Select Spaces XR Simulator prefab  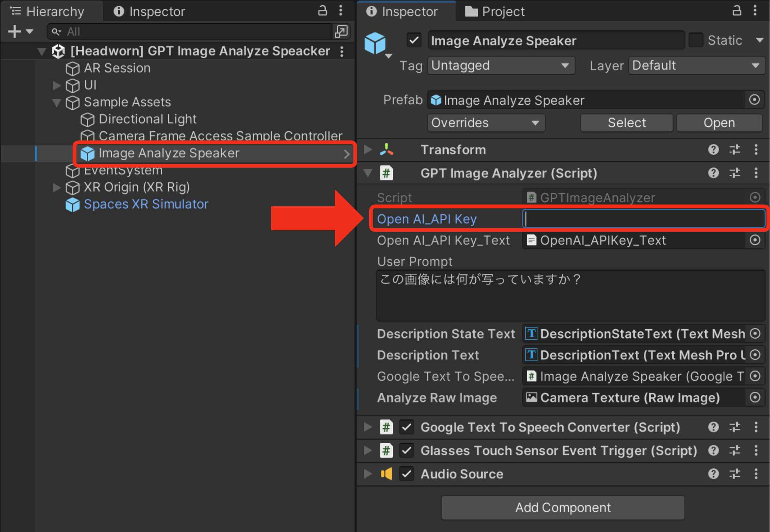(x=146, y=205)
